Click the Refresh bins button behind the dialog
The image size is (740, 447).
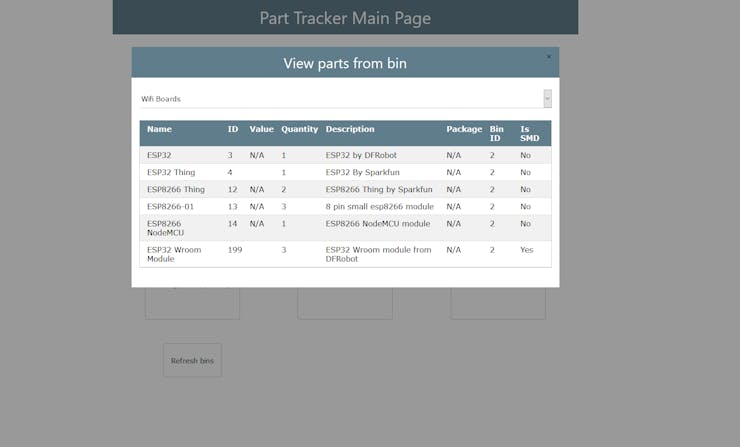tap(192, 361)
